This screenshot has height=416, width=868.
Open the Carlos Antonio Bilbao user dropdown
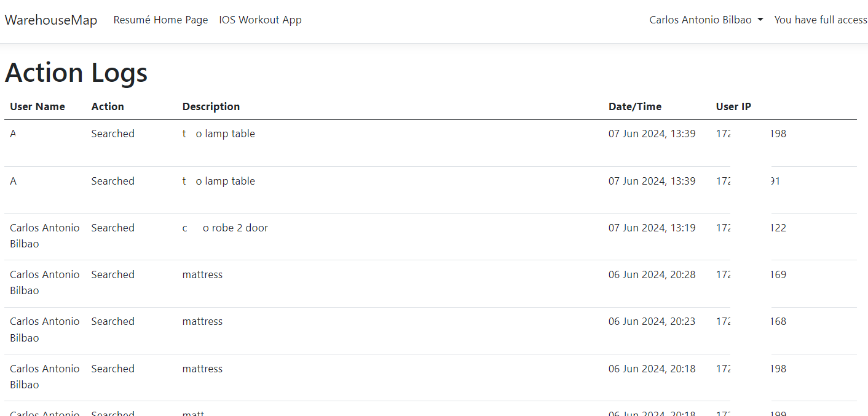coord(706,20)
